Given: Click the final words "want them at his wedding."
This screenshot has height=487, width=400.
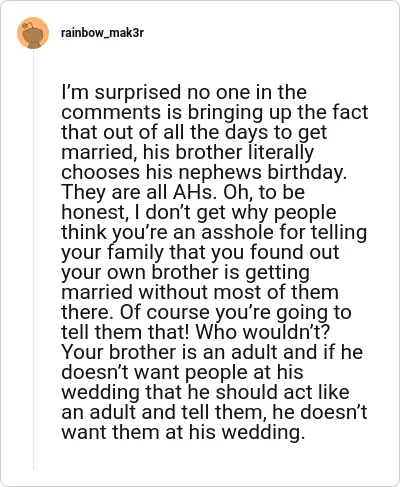Looking at the screenshot, I should click(x=183, y=433).
